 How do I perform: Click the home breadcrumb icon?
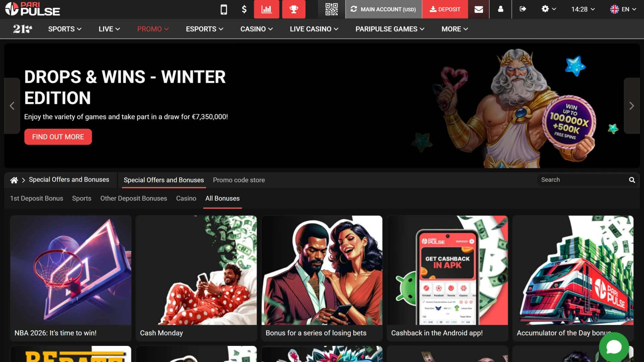[14, 180]
